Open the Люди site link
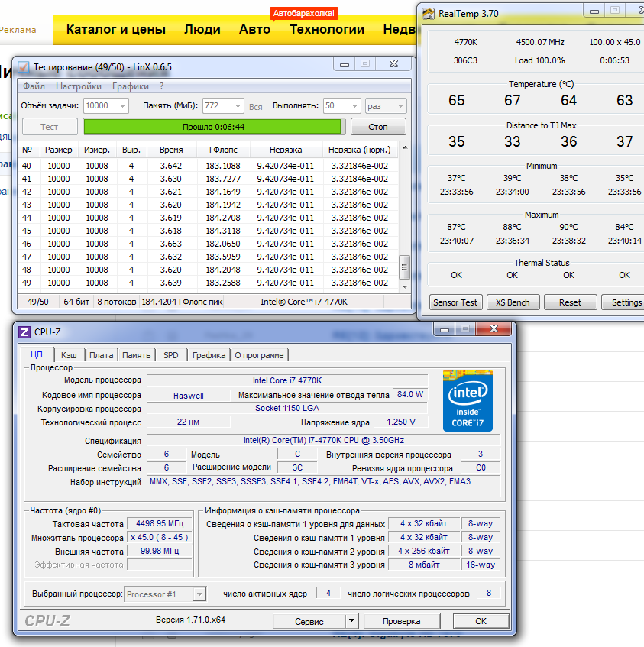644x647 pixels. pos(202,29)
